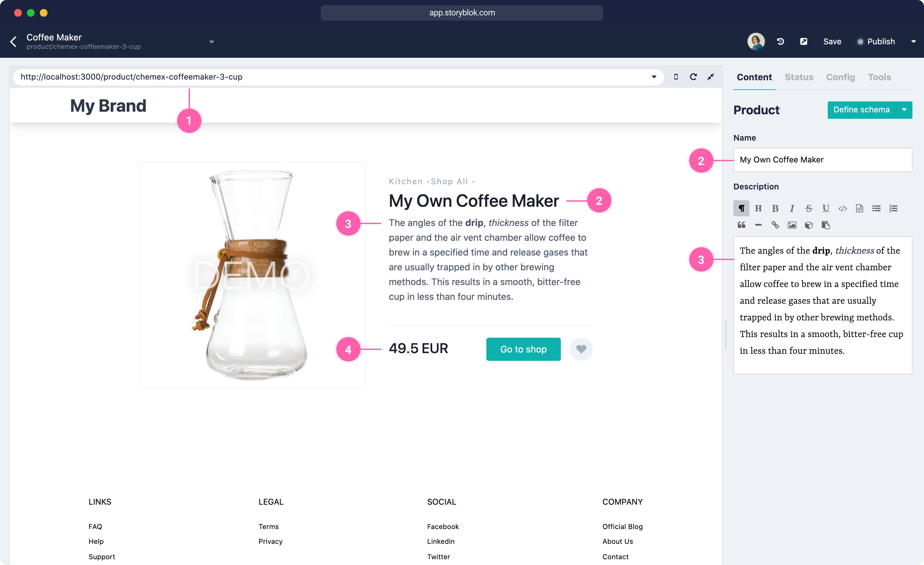Expand the preview URL address dropdown
Image resolution: width=924 pixels, height=565 pixels.
pyautogui.click(x=654, y=76)
